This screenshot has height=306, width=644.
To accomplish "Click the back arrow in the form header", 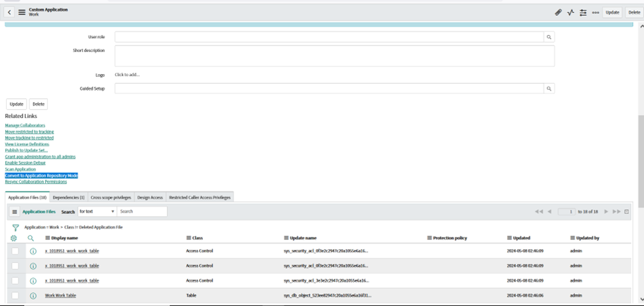I will pos(9,12).
